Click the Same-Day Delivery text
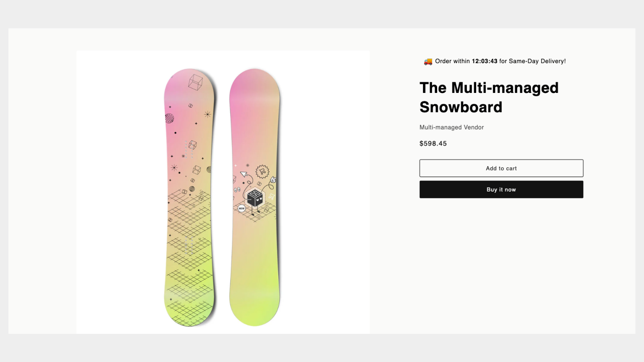Screen dimensions: 644x362 coord(537,61)
